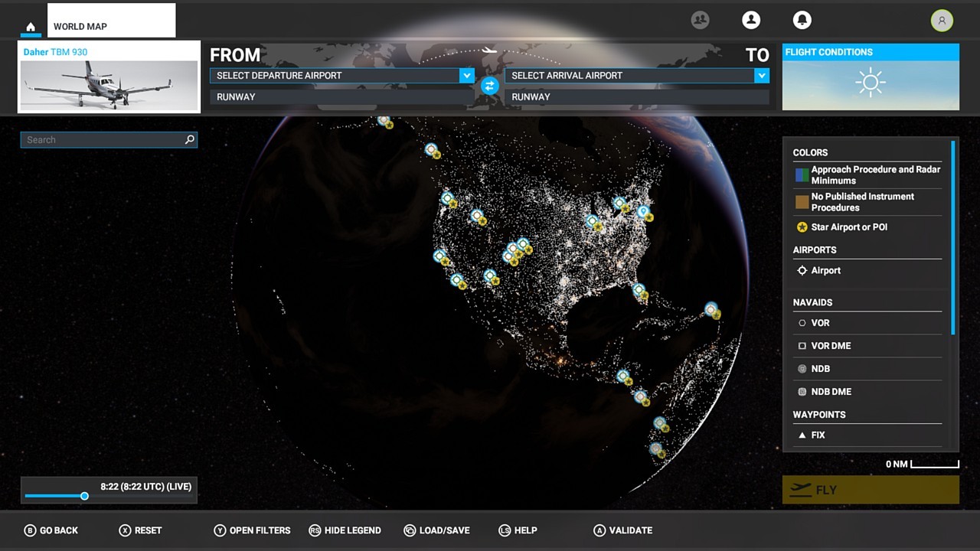The image size is (980, 551).
Task: Swap departure and arrival airports
Action: pos(490,86)
